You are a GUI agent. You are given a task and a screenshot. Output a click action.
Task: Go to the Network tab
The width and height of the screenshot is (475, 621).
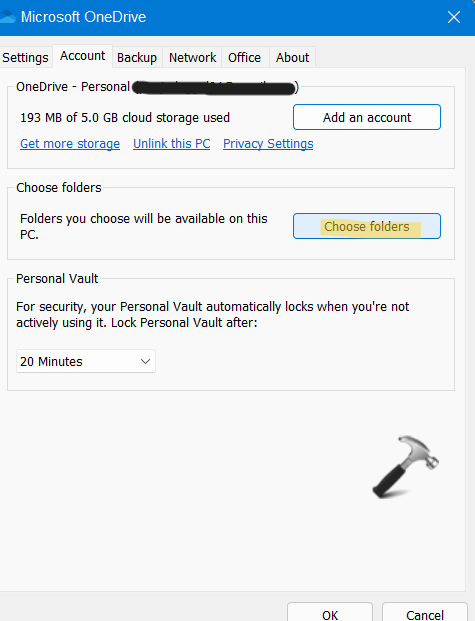[x=193, y=58]
